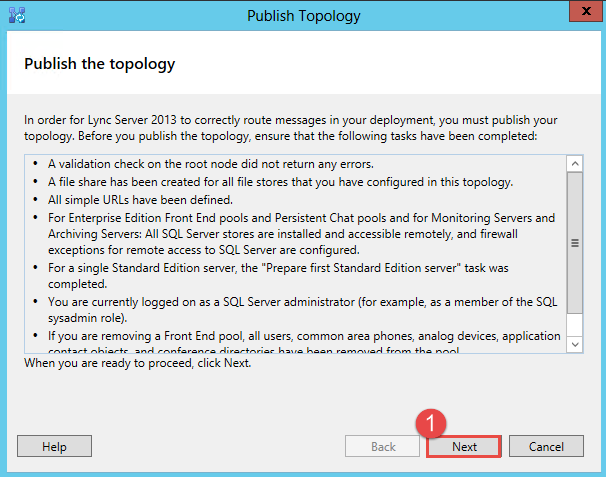Open the Help button
The height and width of the screenshot is (477, 606).
(x=54, y=446)
